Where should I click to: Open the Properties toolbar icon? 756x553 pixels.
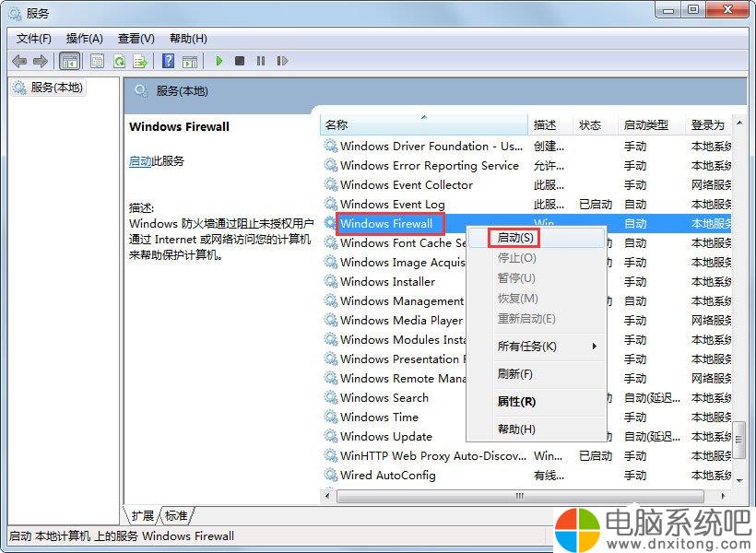(97, 61)
